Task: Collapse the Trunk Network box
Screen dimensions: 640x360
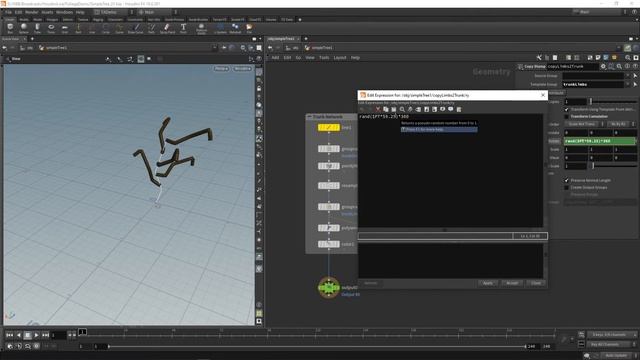Action: [309, 117]
